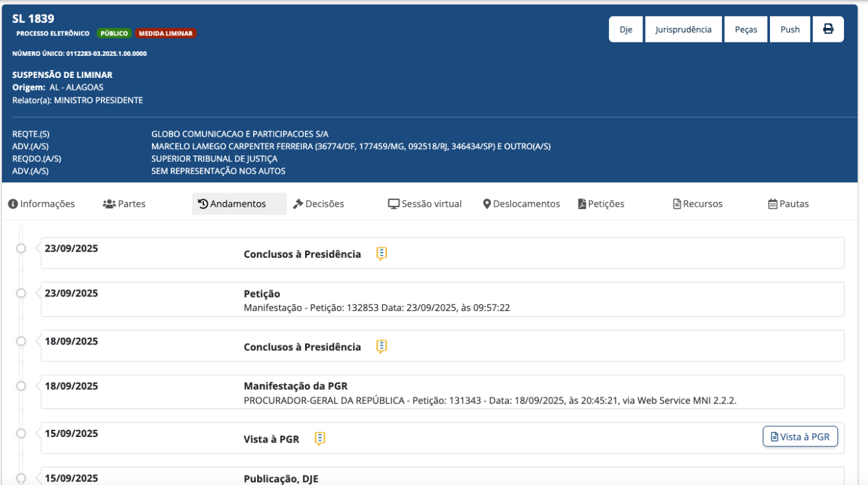Show the Pautas tab
The height and width of the screenshot is (485, 868).
[789, 204]
